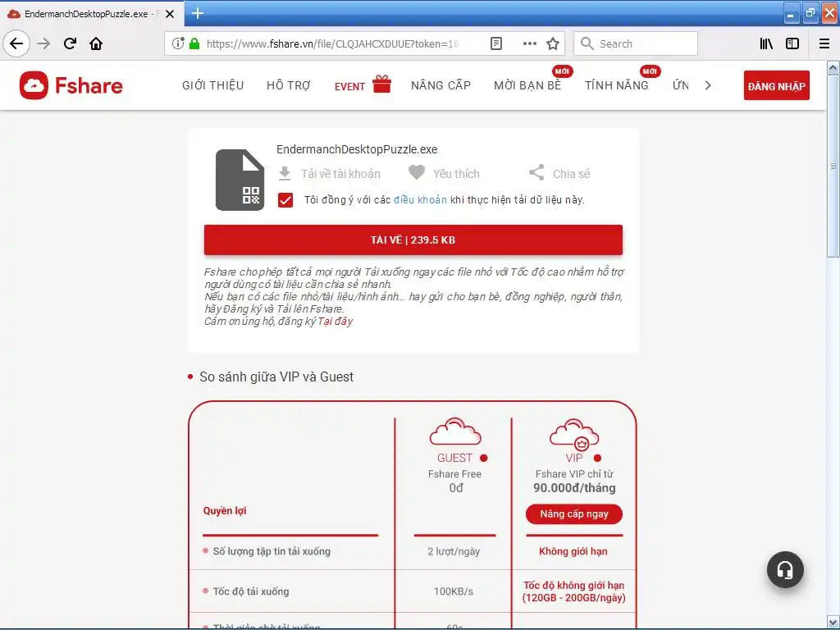Screen dimensions: 840x630
Task: Click the TẢI VỀ | 239.5 KB button
Action: point(413,240)
